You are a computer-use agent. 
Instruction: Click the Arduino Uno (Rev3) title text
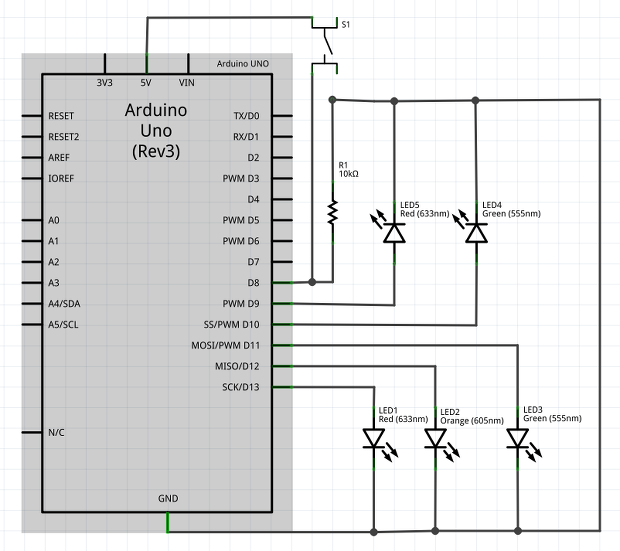pyautogui.click(x=156, y=131)
